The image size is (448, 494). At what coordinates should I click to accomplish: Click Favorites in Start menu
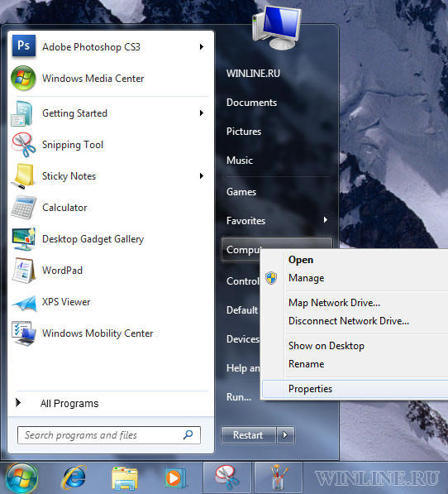pyautogui.click(x=245, y=221)
